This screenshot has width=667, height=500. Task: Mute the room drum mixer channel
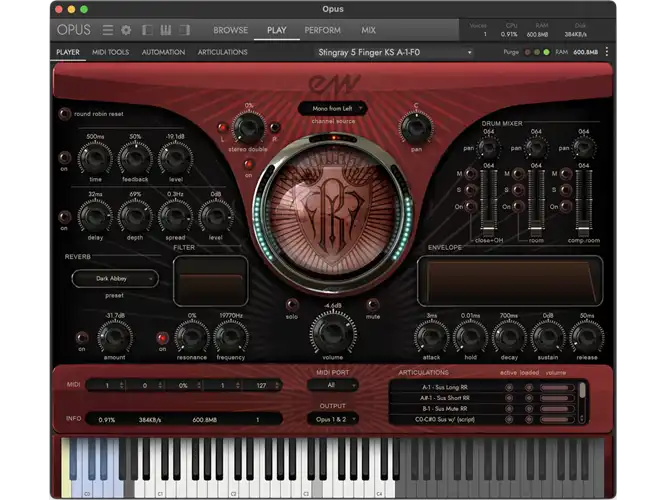point(518,174)
